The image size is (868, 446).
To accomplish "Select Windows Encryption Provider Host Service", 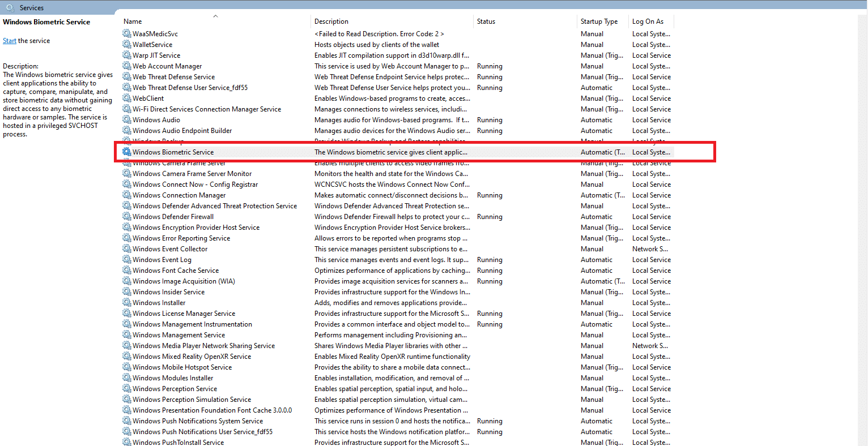I will pos(196,228).
